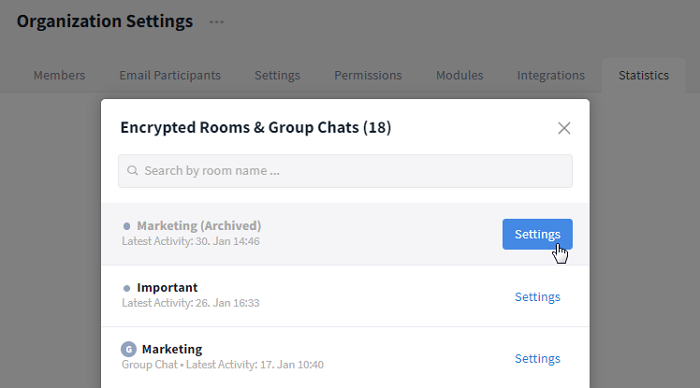Click the status dot next to Marketing (Archived)
This screenshot has width=700, height=388.
coord(127,226)
